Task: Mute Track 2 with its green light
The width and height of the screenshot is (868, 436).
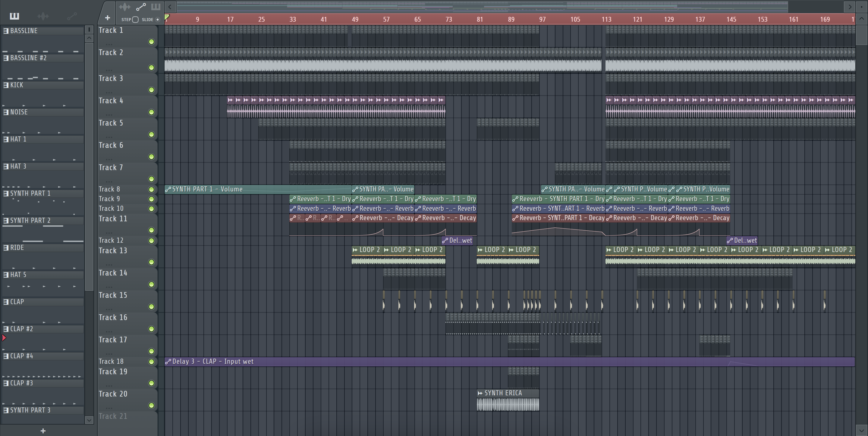Action: [151, 68]
